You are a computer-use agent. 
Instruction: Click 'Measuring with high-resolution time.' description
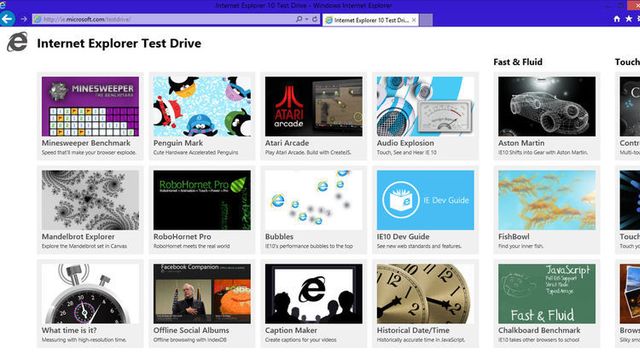(84, 340)
